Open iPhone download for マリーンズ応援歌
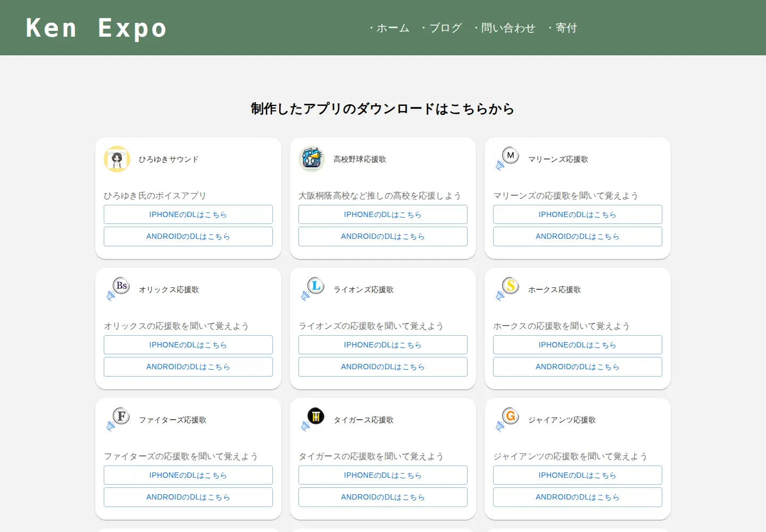Viewport: 766px width, 532px height. (578, 214)
